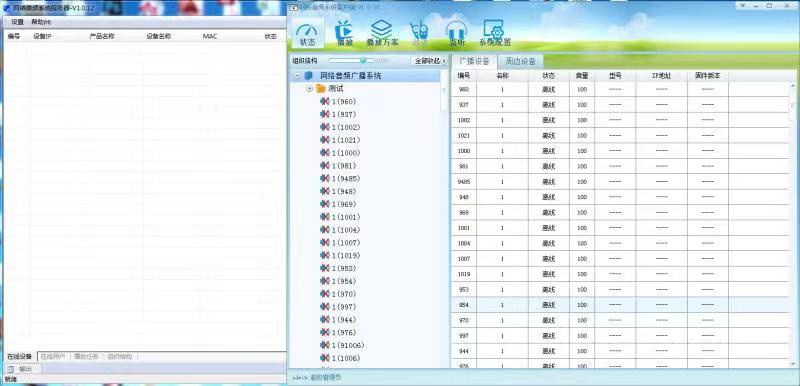Open the 设置 menu in server window
The width and height of the screenshot is (800, 386).
click(17, 22)
